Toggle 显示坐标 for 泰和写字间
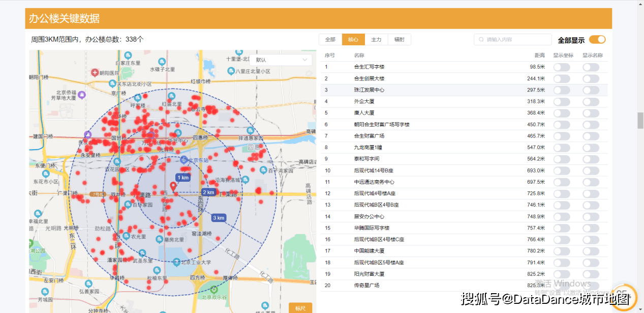Image resolution: width=644 pixels, height=313 pixels. (x=562, y=159)
